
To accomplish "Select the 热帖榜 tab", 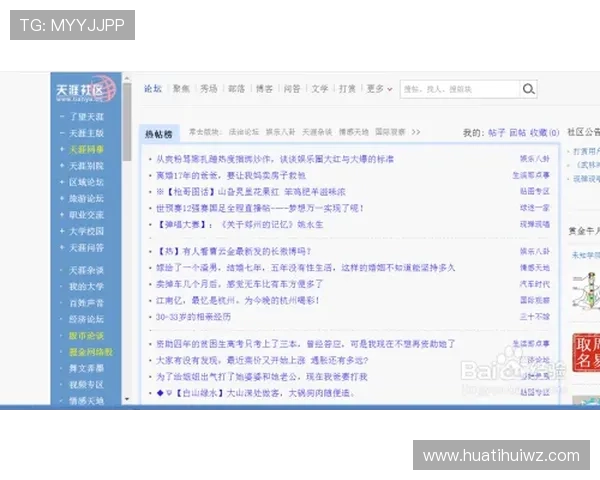I will coord(159,134).
